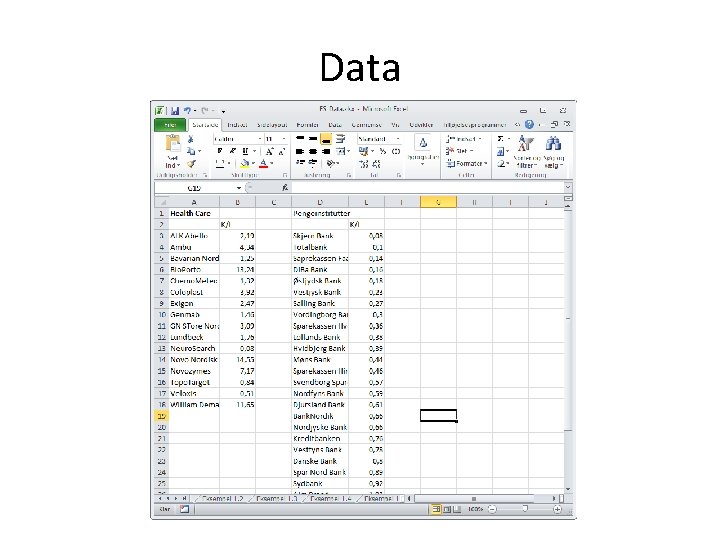Click the Increase Decimal icon

click(x=364, y=163)
